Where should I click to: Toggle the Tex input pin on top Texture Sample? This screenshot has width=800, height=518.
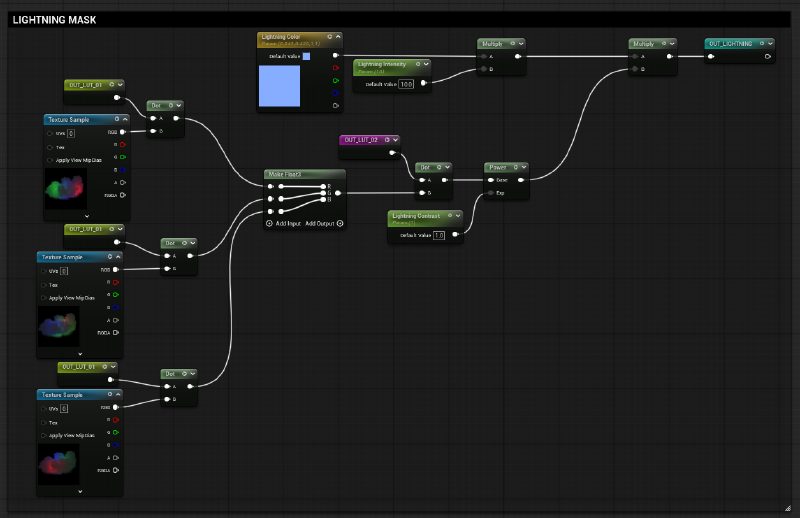[x=49, y=145]
